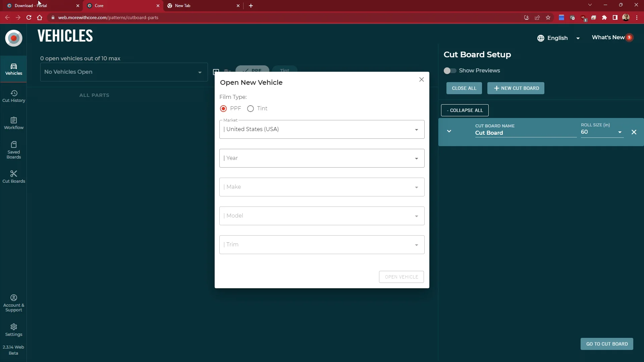
Task: Open the Make dropdown
Action: pos(322,187)
